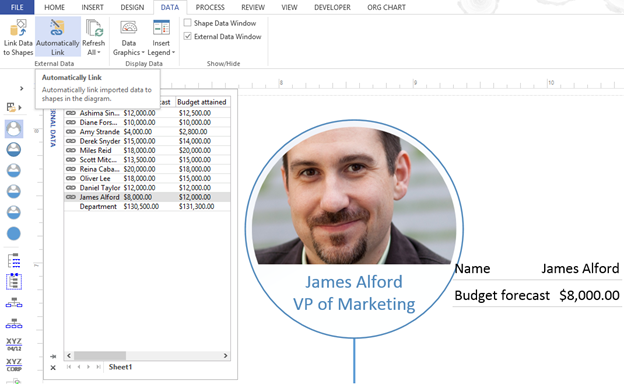Click the link icon beside Miles Reid

71,150
